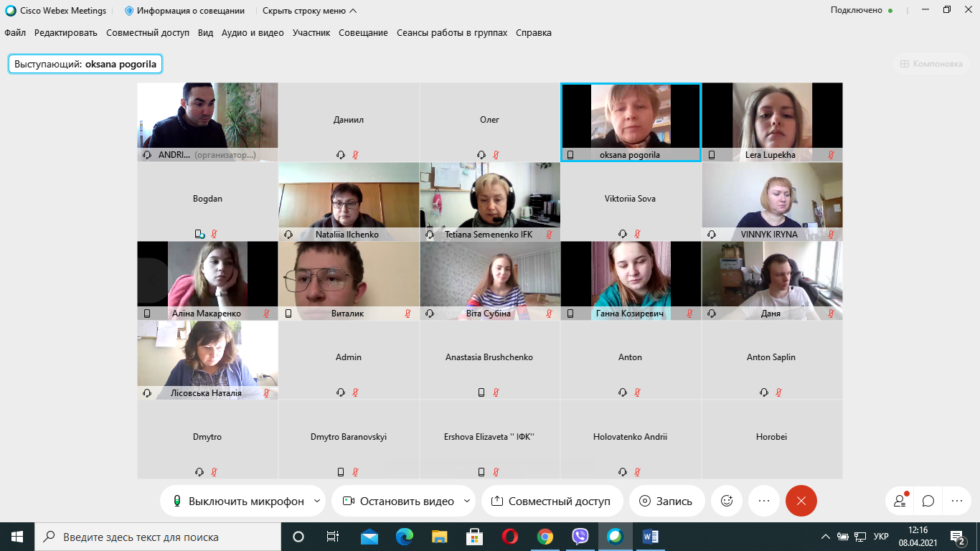The width and height of the screenshot is (980, 551).
Task: Click Windows search input field
Action: coord(158,537)
